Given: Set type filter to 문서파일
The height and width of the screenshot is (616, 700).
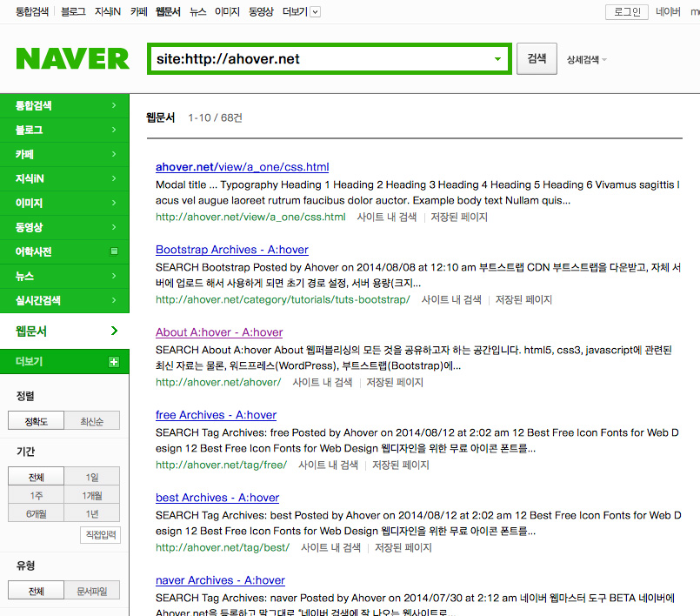Looking at the screenshot, I should click(92, 591).
